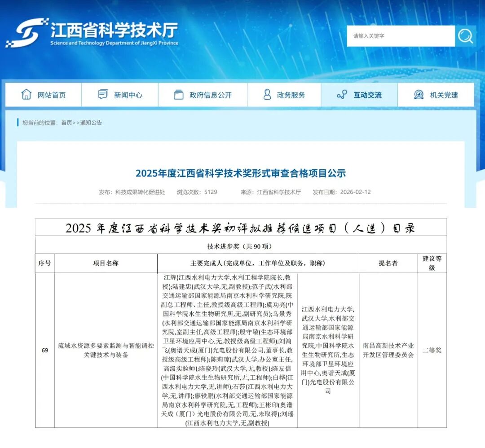Click the 主要完成人 column header
485x448 pixels.
(x=258, y=264)
